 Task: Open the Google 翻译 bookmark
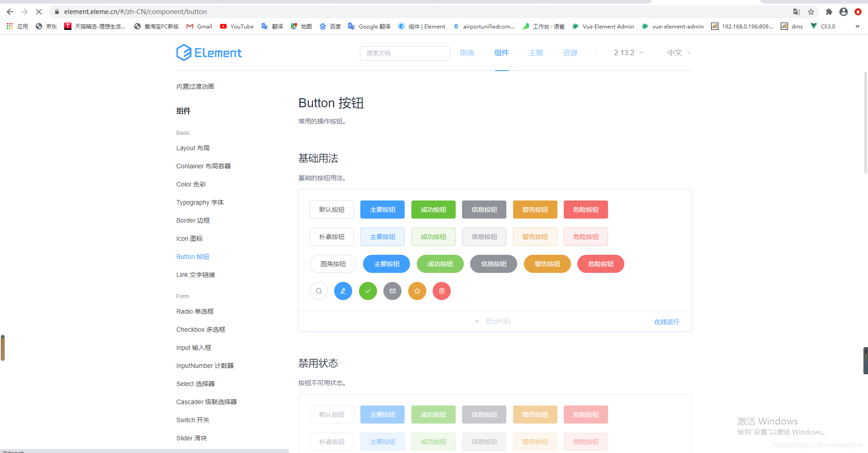[369, 26]
